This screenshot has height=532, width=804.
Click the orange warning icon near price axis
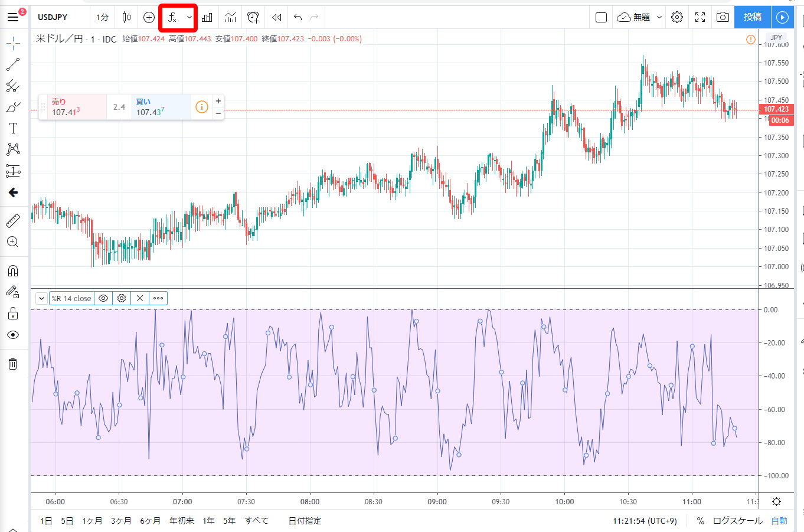750,40
